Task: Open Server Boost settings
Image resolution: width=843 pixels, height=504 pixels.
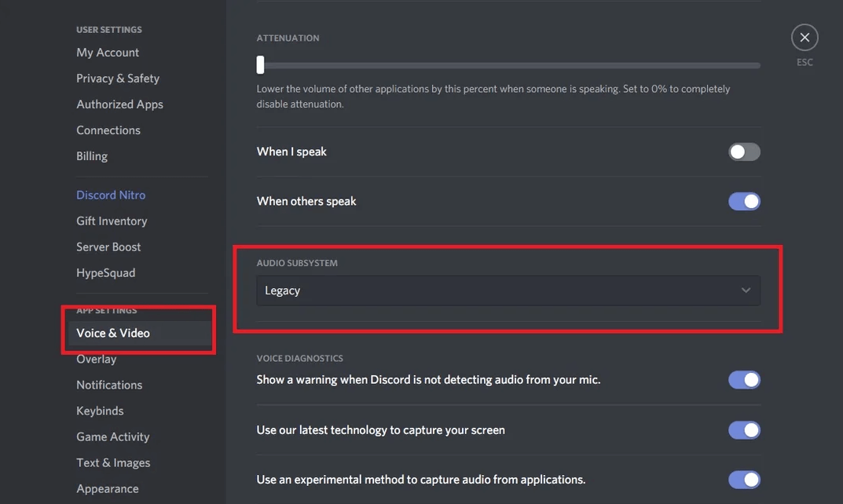Action: coord(108,247)
